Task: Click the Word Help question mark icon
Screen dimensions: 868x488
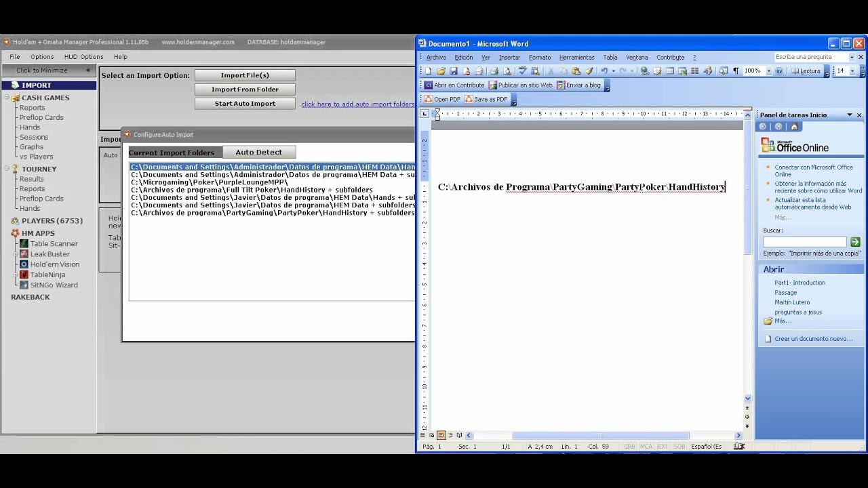Action: (x=778, y=70)
